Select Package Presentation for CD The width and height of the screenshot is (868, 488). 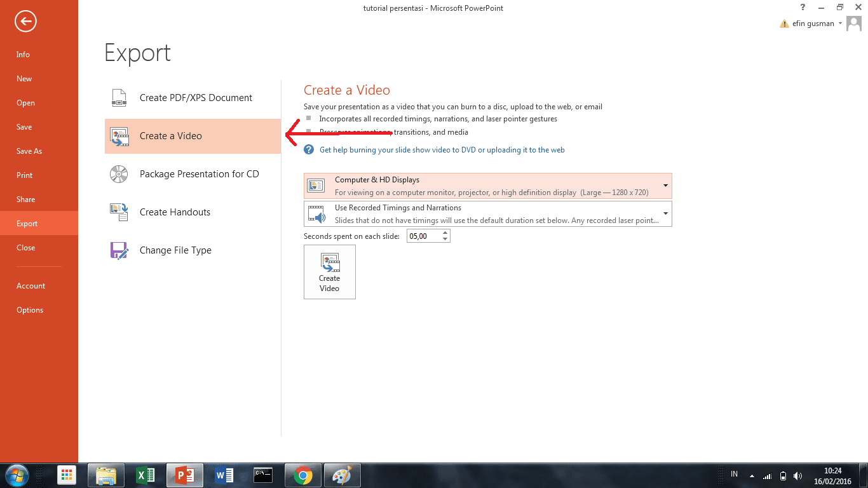(x=193, y=174)
